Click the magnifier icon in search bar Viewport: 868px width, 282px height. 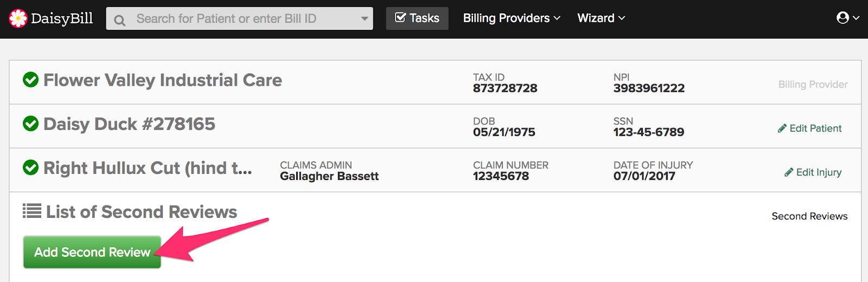point(120,21)
